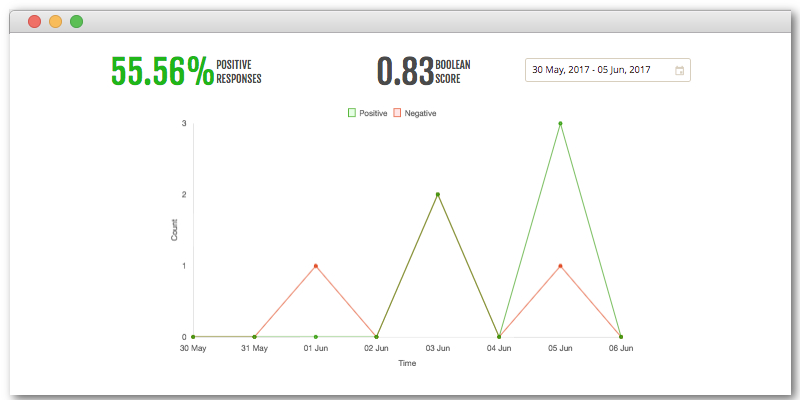Click the data point at 06 Jun

(621, 337)
